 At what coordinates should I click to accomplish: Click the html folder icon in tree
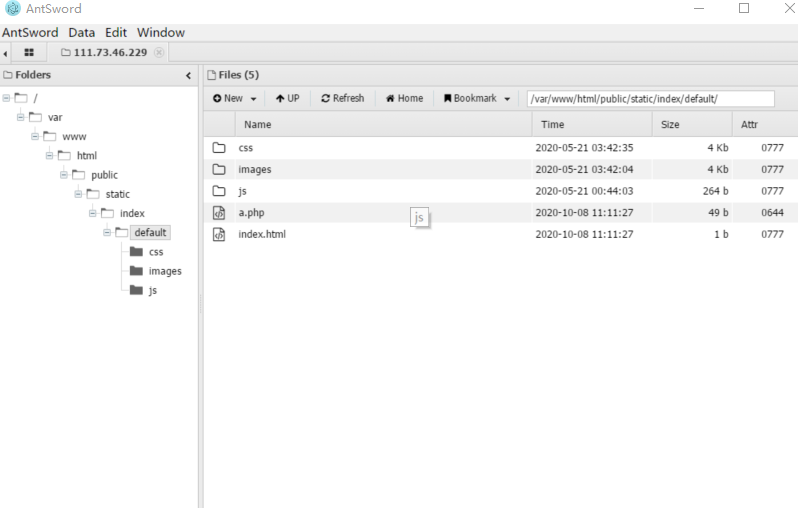coord(64,155)
